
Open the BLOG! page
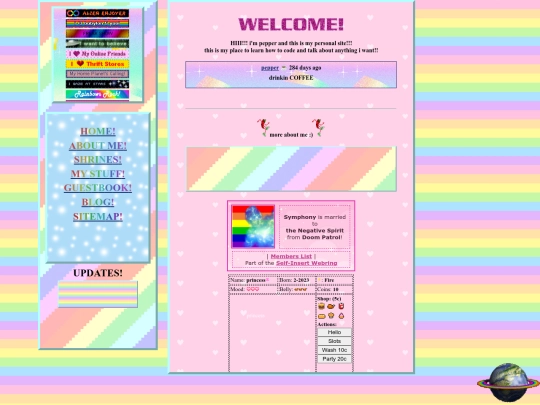98,202
